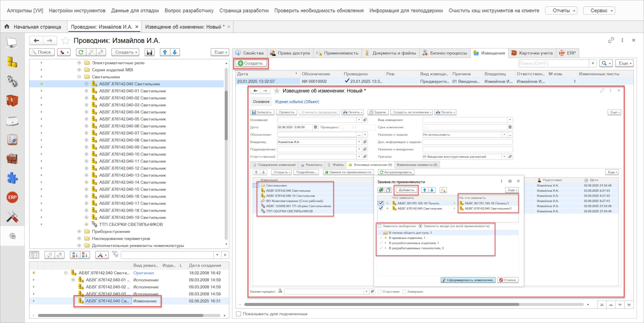Switch to the Применяемость tab

click(337, 53)
